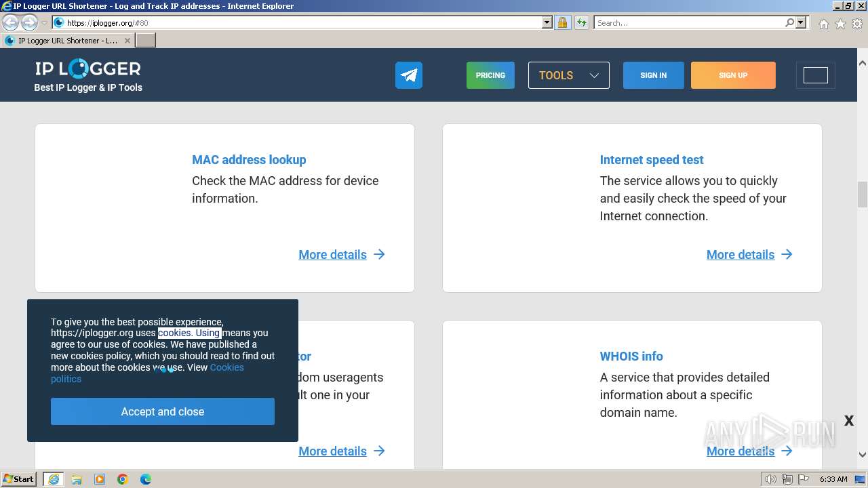Click the search magnifier icon

789,22
